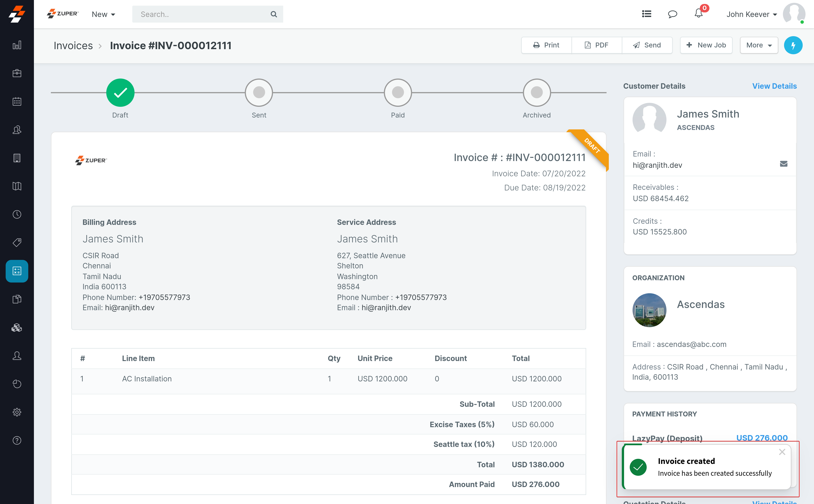Viewport: 814px width, 504px height.
Task: Click the price tag icon in sidebar
Action: point(17,242)
